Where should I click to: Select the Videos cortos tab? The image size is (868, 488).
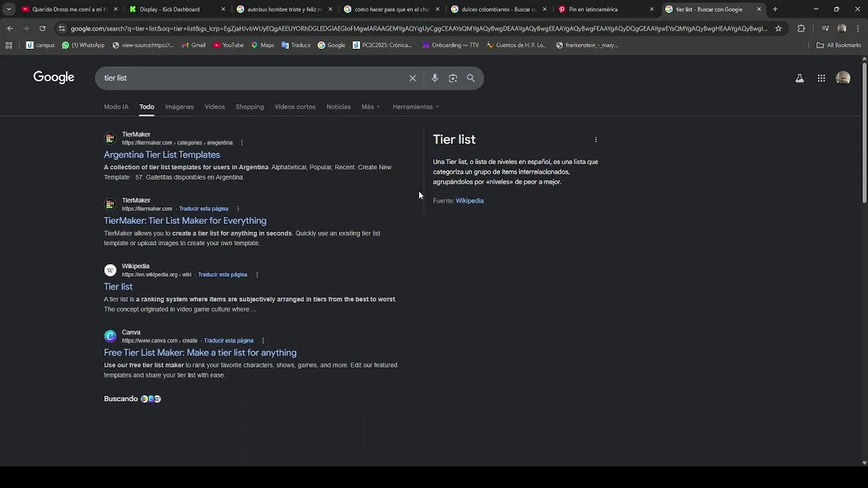(295, 107)
